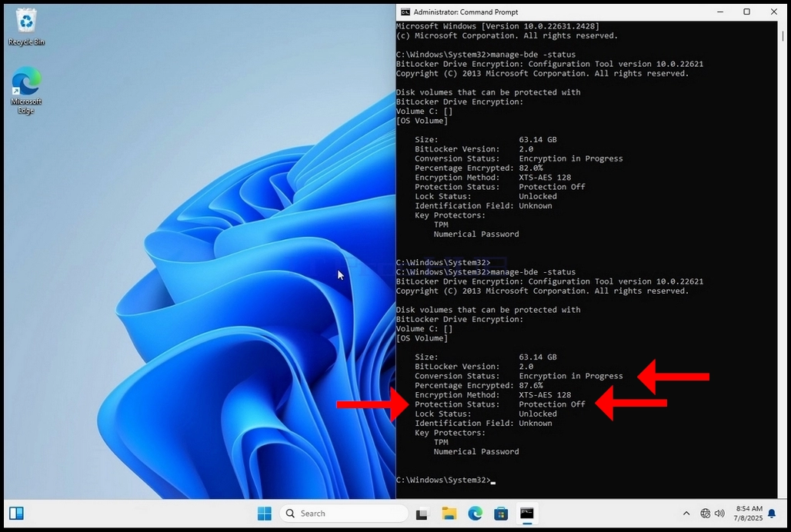Select the Command Prompt taskbar icon
This screenshot has width=791, height=532.
click(527, 514)
